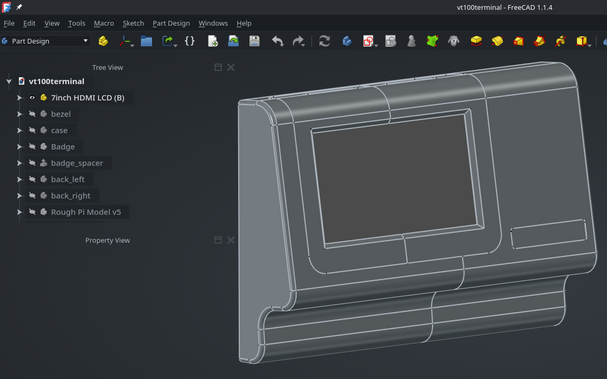Save the document with the floppy icon

[254, 41]
